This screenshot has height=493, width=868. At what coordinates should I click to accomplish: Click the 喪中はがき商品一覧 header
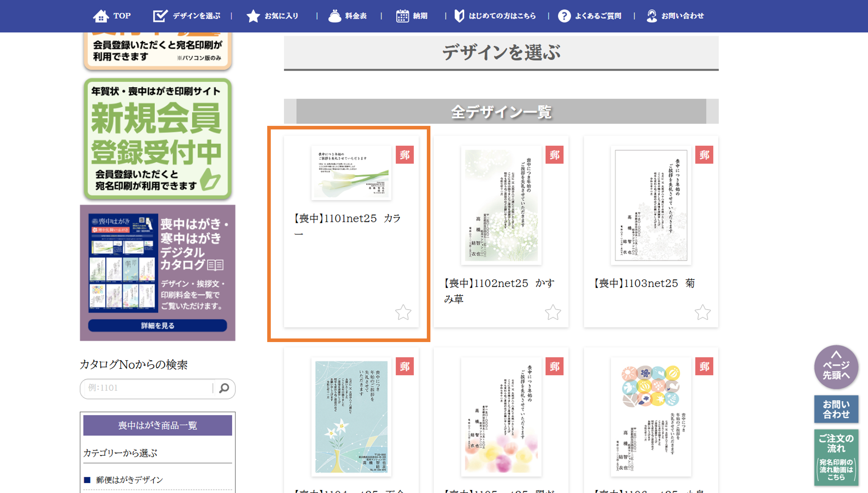click(x=157, y=425)
